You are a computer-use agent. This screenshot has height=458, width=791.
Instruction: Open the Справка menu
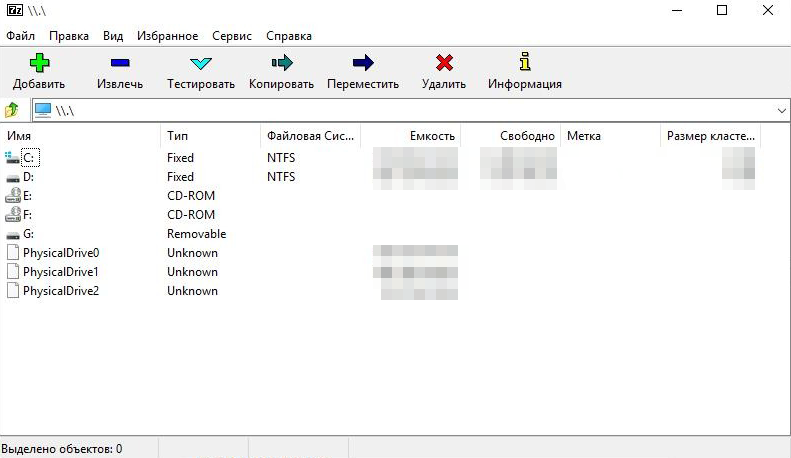click(x=289, y=36)
